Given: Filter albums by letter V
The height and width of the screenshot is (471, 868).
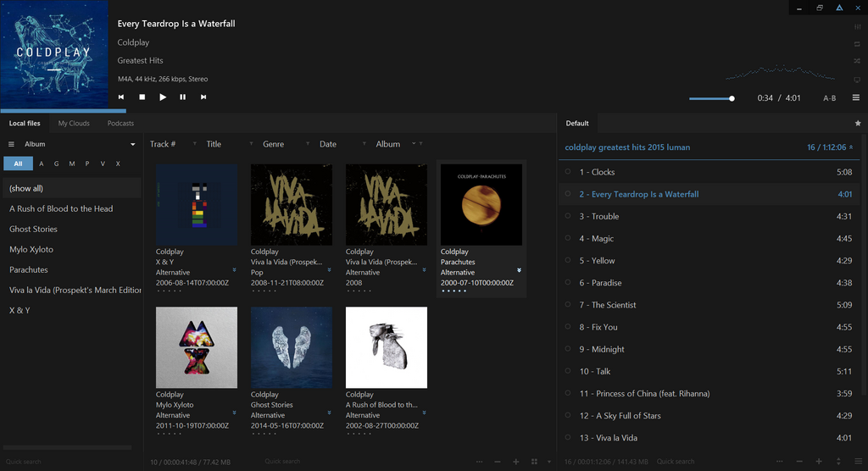Looking at the screenshot, I should 103,163.
